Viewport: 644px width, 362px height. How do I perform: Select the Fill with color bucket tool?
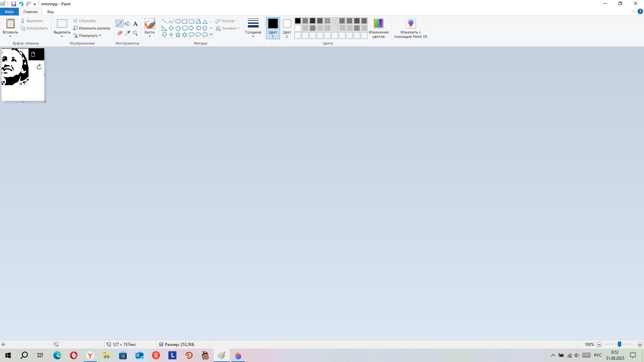point(127,23)
